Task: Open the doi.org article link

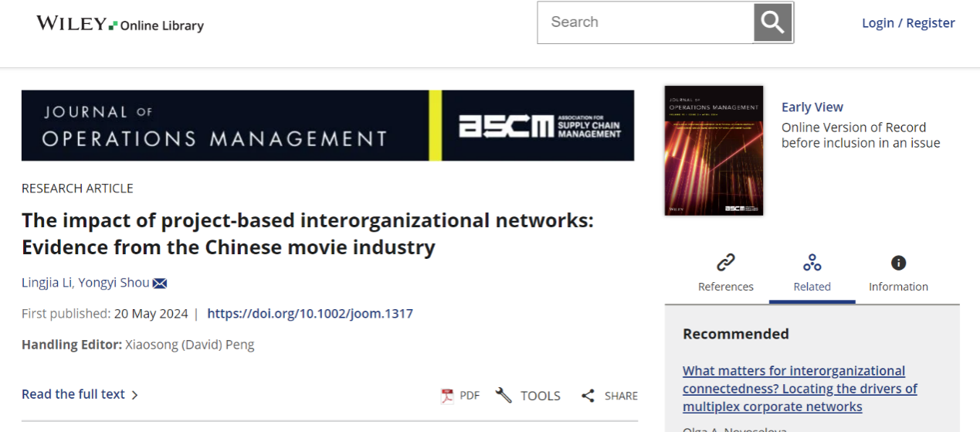Action: (310, 314)
